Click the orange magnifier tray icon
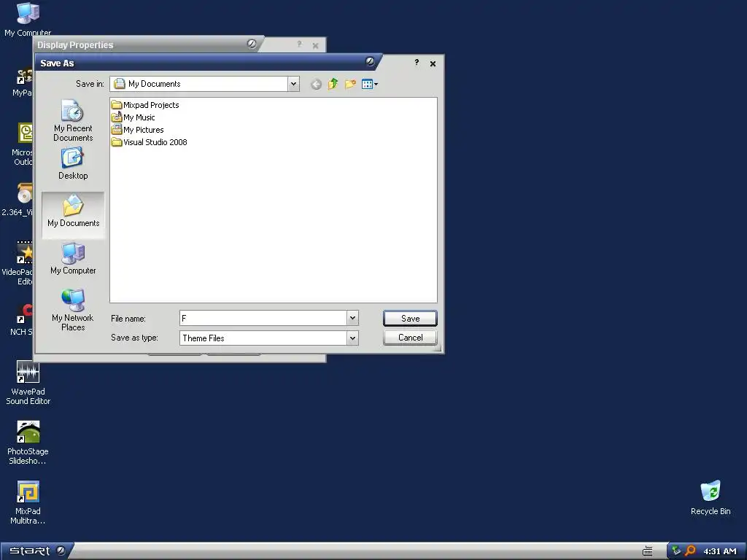 (690, 551)
